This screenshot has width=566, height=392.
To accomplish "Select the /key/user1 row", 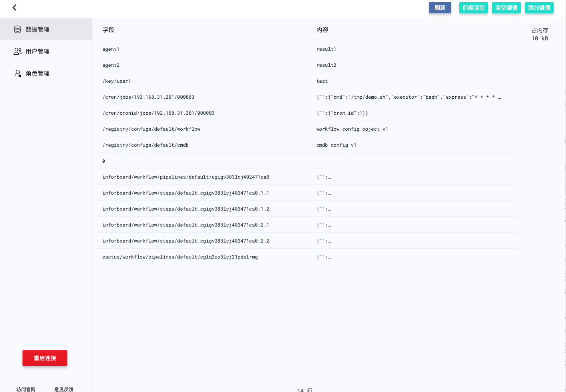I will pyautogui.click(x=305, y=81).
